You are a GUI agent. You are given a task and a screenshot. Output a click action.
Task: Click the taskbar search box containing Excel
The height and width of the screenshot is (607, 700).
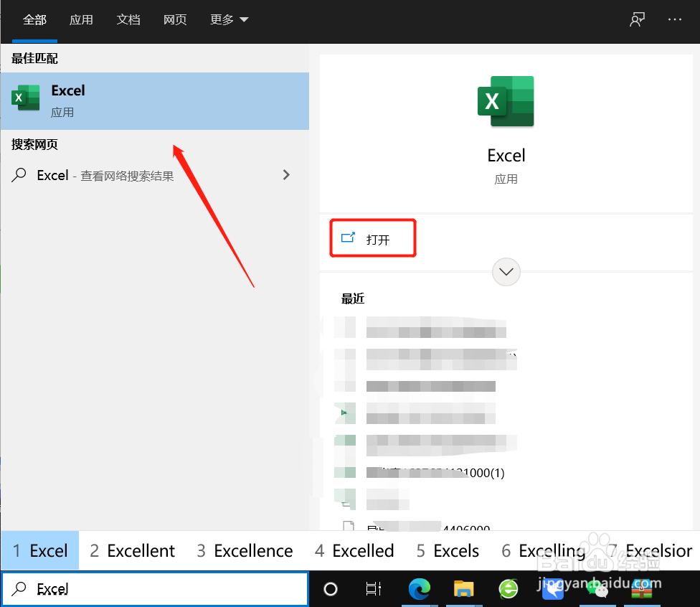pyautogui.click(x=155, y=588)
